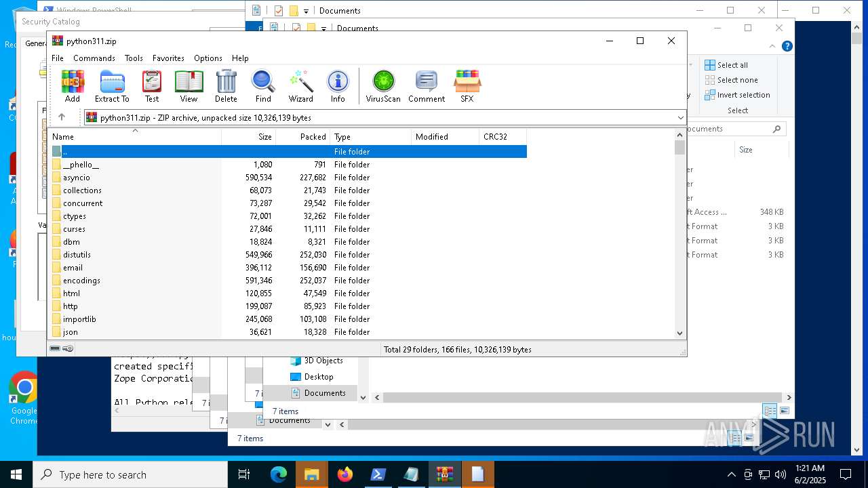Open the Commands menu
Viewport: 868px width, 488px height.
click(x=94, y=58)
